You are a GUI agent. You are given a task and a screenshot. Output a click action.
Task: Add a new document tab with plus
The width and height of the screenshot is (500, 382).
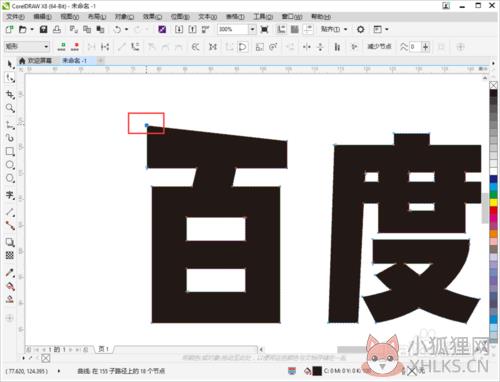point(101,60)
